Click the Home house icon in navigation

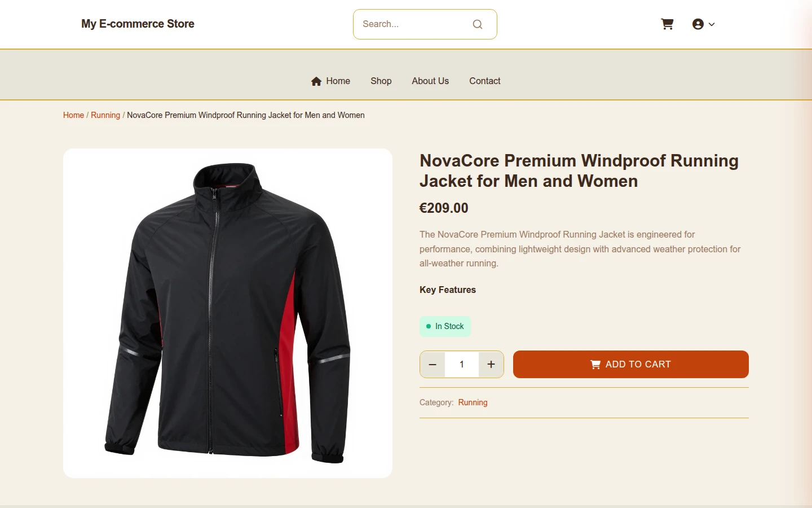coord(316,81)
